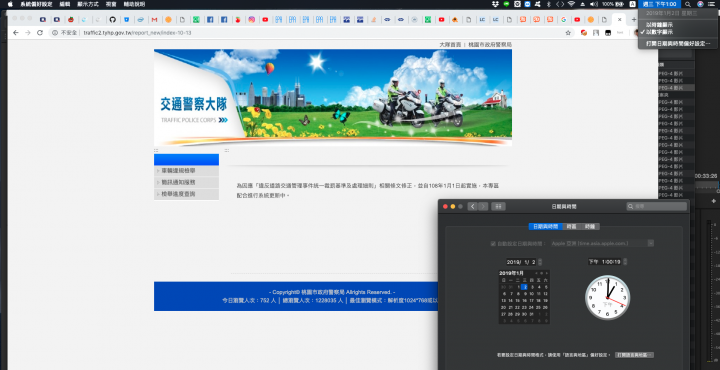Show all preferences grid button
The width and height of the screenshot is (720, 370).
click(x=499, y=207)
